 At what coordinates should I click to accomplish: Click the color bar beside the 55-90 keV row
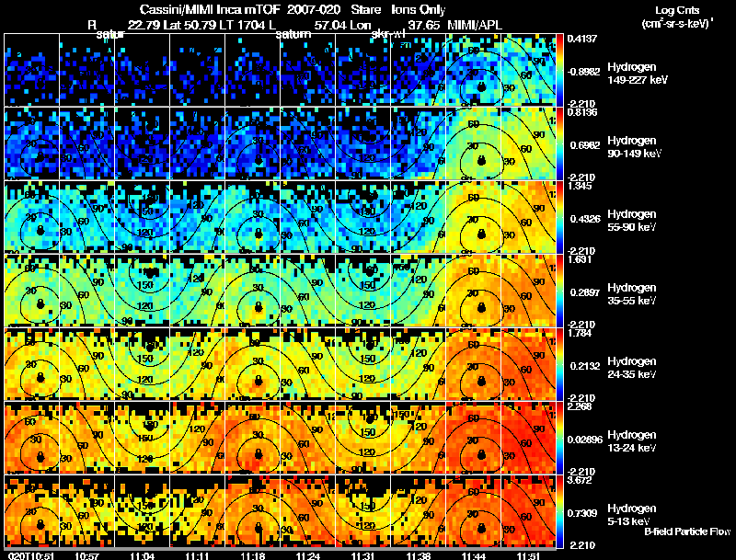[559, 217]
